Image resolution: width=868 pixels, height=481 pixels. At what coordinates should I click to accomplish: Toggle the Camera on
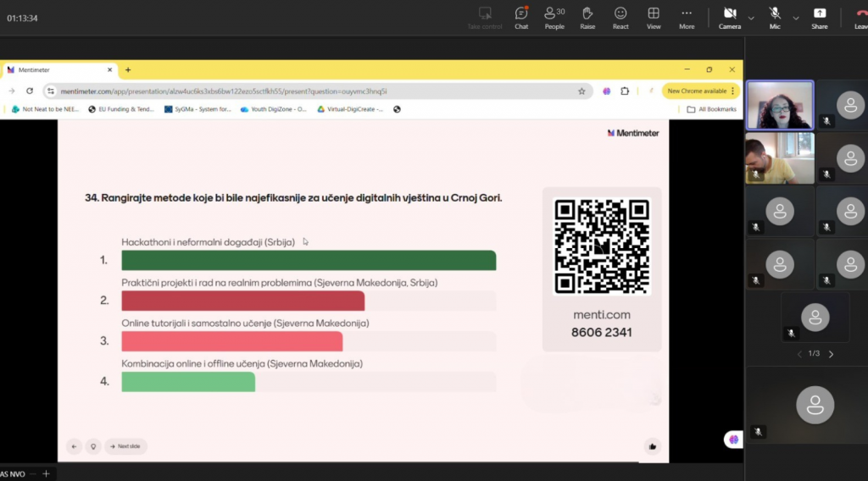tap(729, 17)
